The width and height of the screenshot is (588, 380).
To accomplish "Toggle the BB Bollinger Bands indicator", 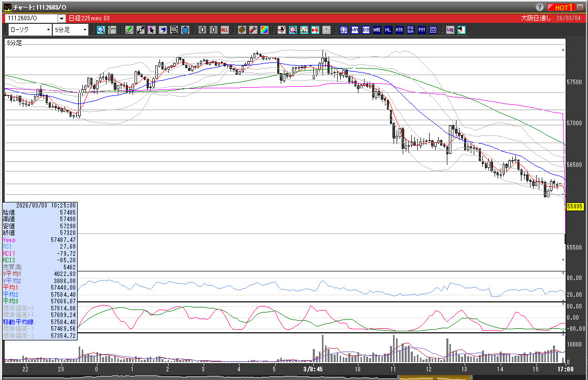I will tap(366, 30).
